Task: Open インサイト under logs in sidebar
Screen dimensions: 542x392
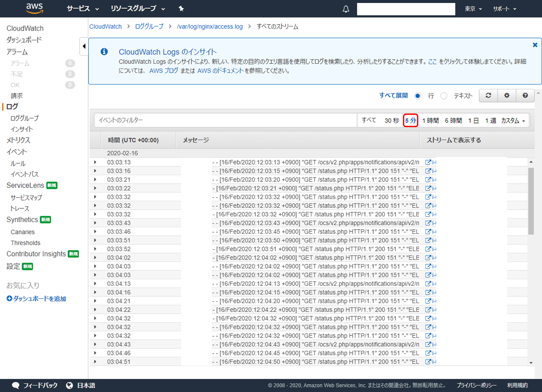Action: pyautogui.click(x=22, y=129)
